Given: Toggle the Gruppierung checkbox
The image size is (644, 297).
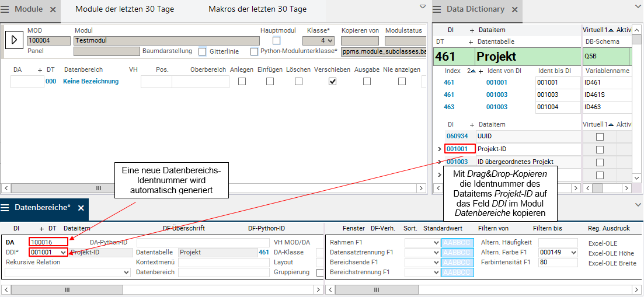Looking at the screenshot, I should 319,272.
